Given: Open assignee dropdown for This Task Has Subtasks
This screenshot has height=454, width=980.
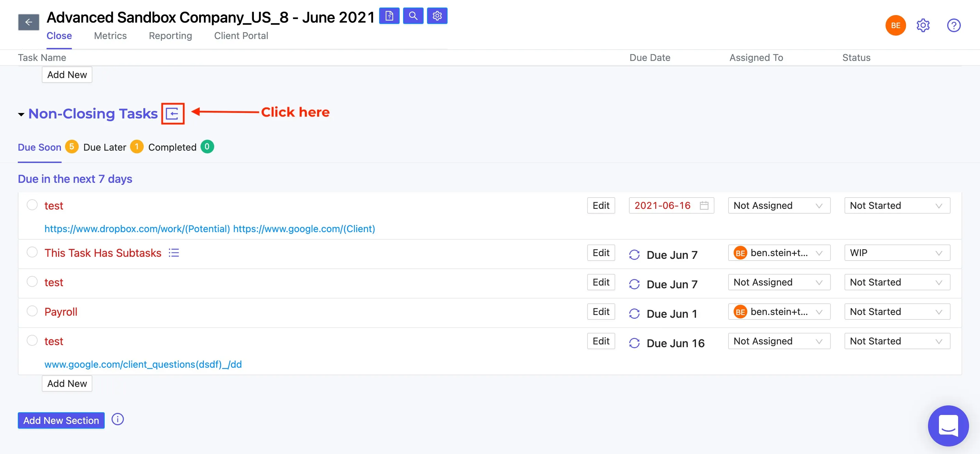Looking at the screenshot, I should click(x=779, y=253).
